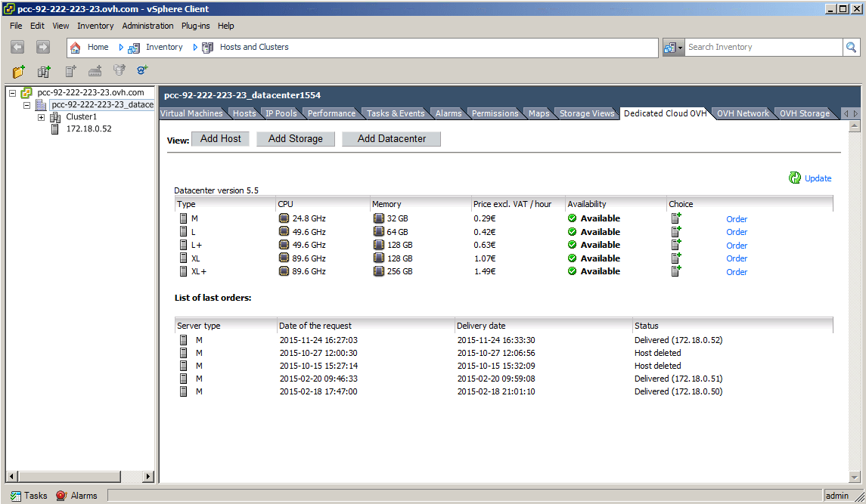Screen dimensions: 866x504
Task: Switch to the Virtual Machines tab
Action: 191,113
